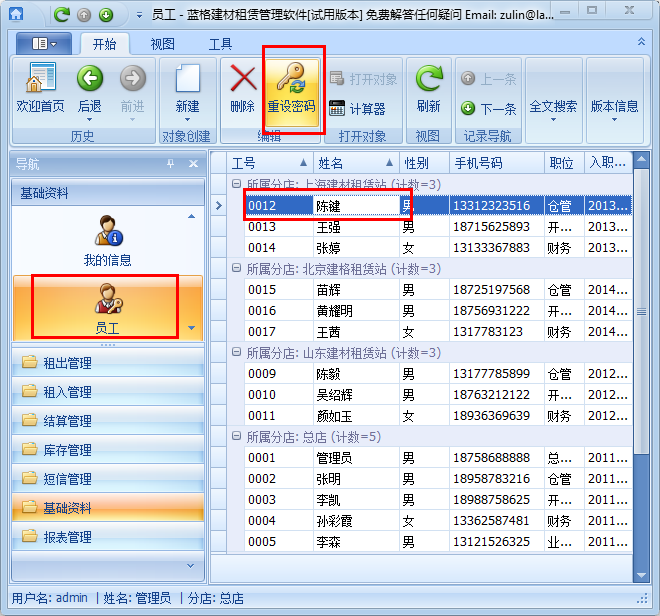Open the 报表管理 navigation section
Viewport: 660px width, 616px height.
click(68, 537)
